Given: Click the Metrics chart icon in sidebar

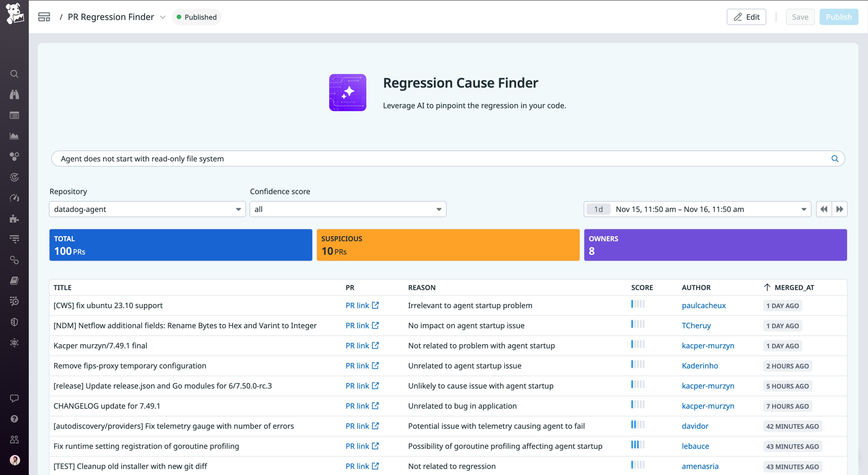Looking at the screenshot, I should (14, 136).
